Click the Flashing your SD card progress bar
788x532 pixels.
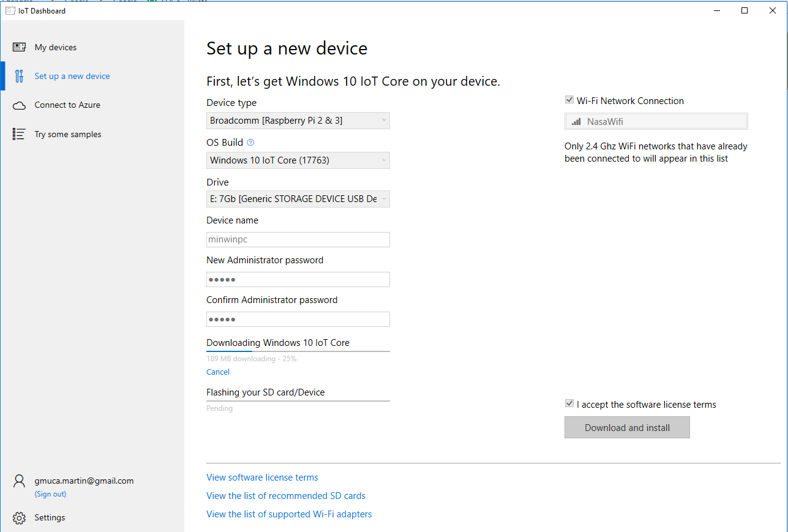point(298,401)
